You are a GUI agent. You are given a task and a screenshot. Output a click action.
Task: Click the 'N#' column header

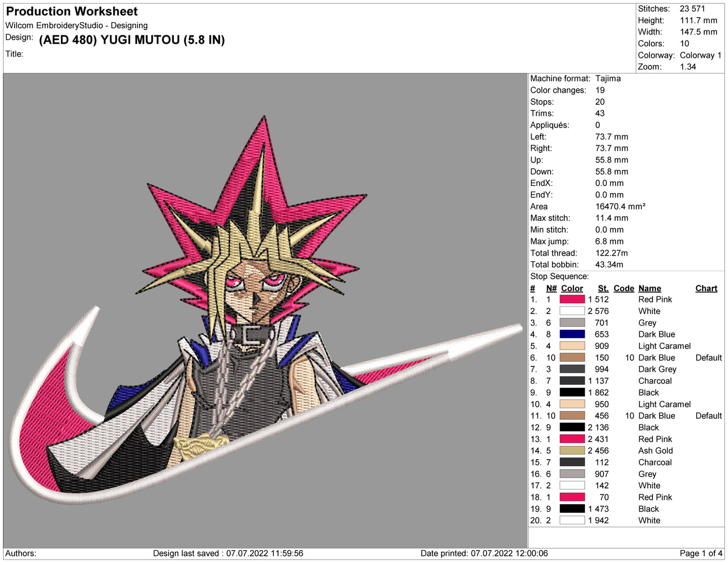click(551, 288)
